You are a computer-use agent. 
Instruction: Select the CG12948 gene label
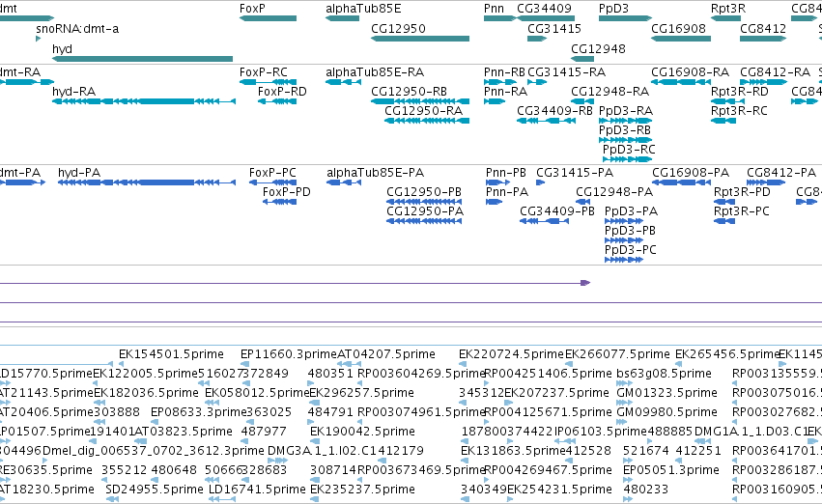pyautogui.click(x=598, y=49)
